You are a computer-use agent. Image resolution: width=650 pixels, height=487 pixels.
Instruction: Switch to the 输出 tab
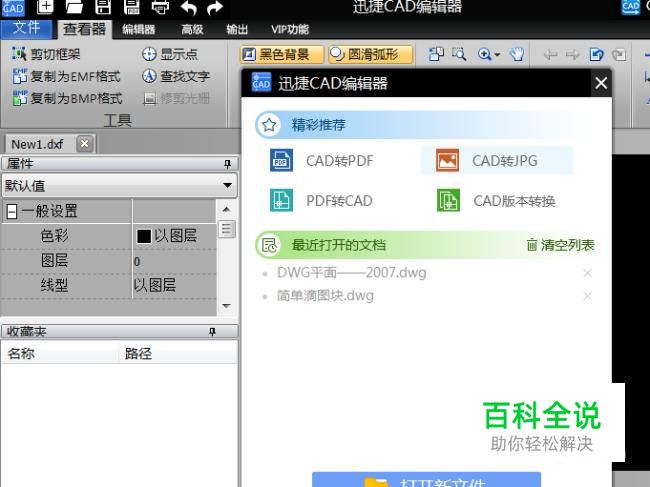(237, 29)
